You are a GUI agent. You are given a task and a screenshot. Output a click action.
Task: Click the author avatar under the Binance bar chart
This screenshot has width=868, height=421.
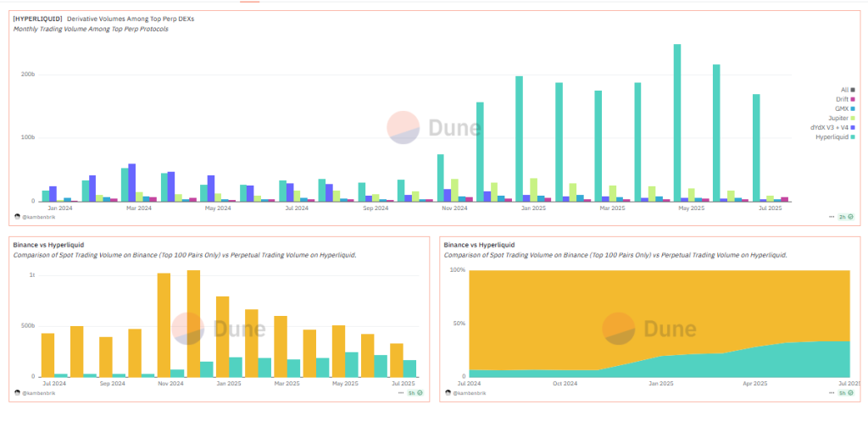(17, 393)
